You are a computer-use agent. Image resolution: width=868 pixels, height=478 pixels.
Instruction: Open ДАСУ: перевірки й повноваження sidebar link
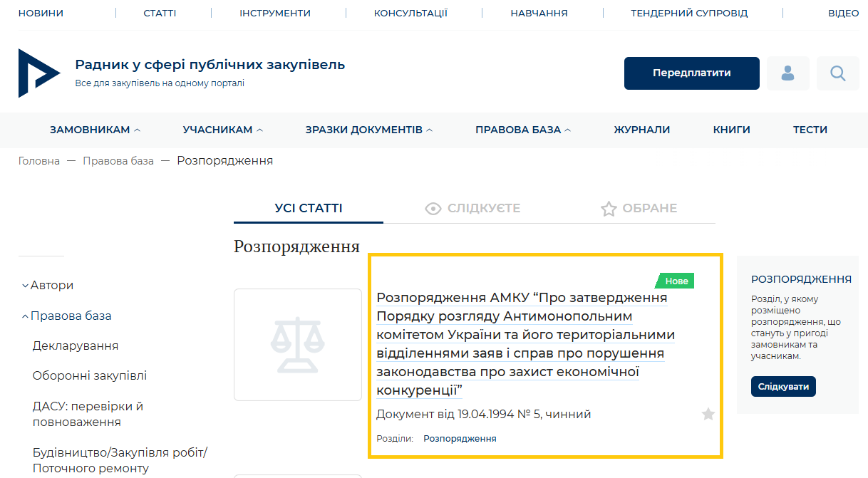(88, 414)
